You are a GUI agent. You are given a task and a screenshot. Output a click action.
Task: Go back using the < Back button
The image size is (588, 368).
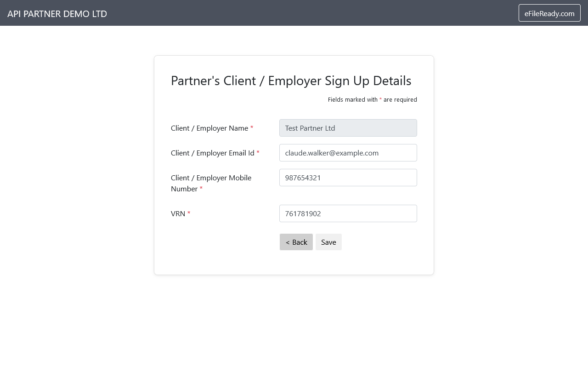coord(296,242)
